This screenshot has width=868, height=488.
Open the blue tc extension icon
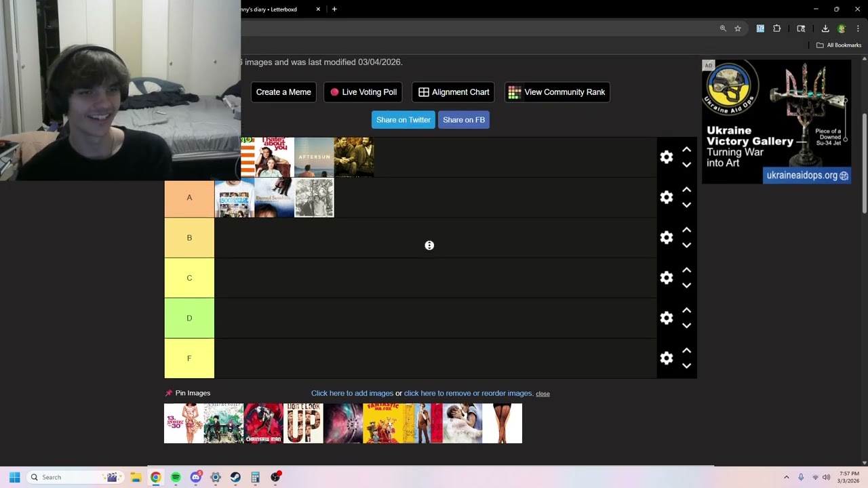click(x=760, y=28)
